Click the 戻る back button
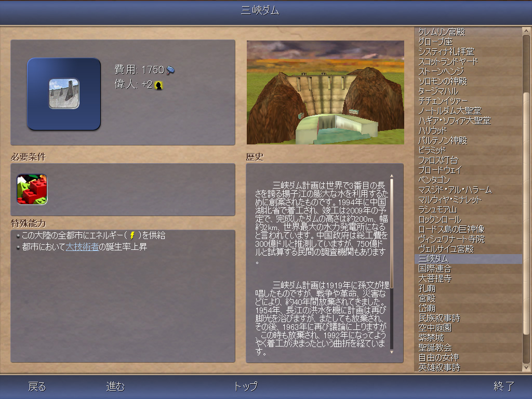This screenshot has height=399, width=532. pyautogui.click(x=37, y=386)
